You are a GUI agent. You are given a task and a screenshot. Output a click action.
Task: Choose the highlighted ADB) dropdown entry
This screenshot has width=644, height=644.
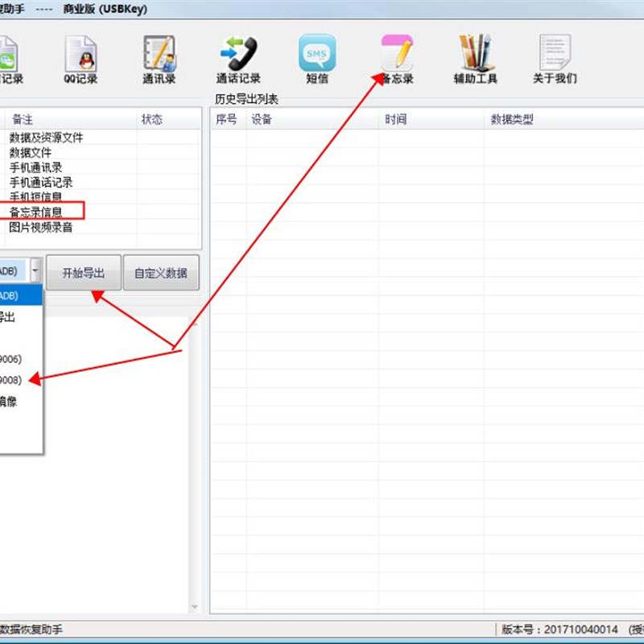click(x=21, y=295)
